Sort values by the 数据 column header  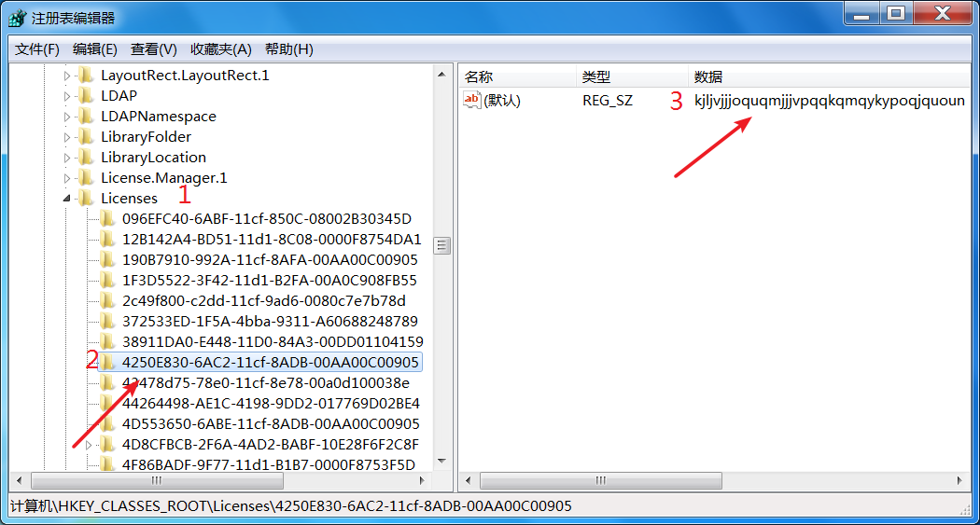[830, 76]
